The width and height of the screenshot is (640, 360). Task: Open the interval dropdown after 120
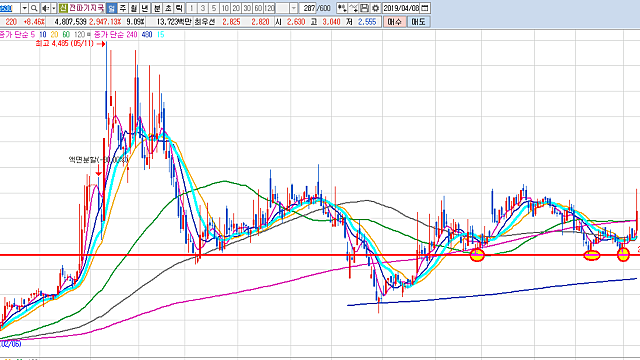293,8
